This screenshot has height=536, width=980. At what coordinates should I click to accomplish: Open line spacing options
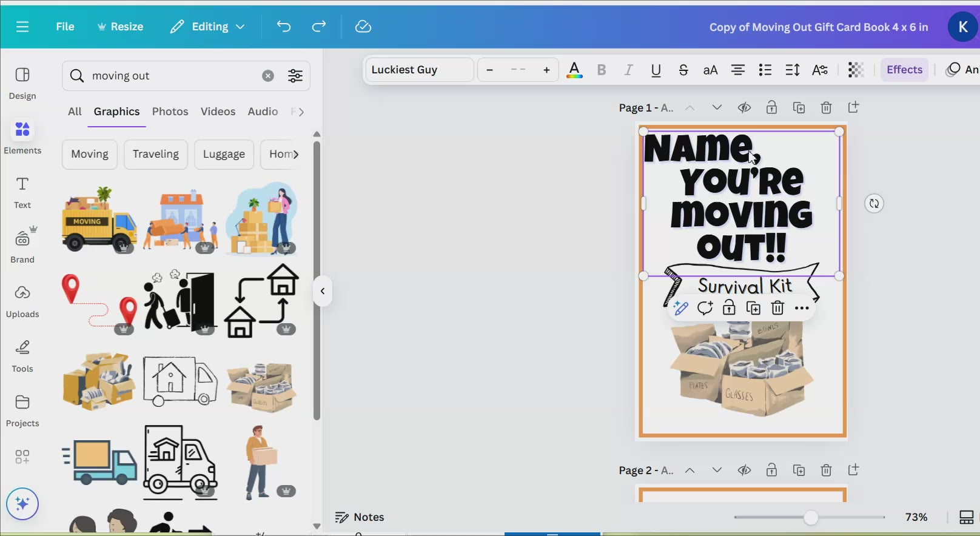click(x=793, y=70)
